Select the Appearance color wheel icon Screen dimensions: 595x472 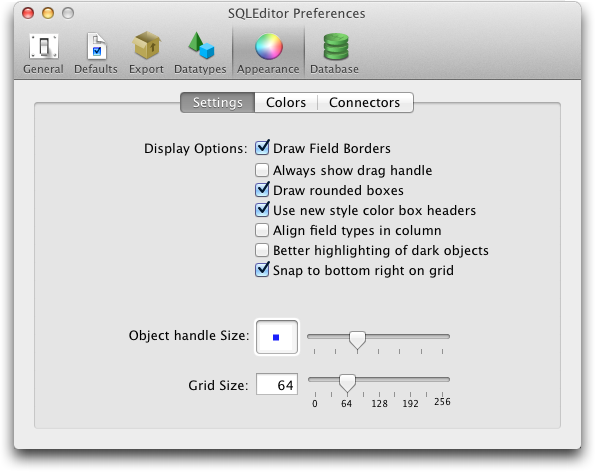[269, 47]
